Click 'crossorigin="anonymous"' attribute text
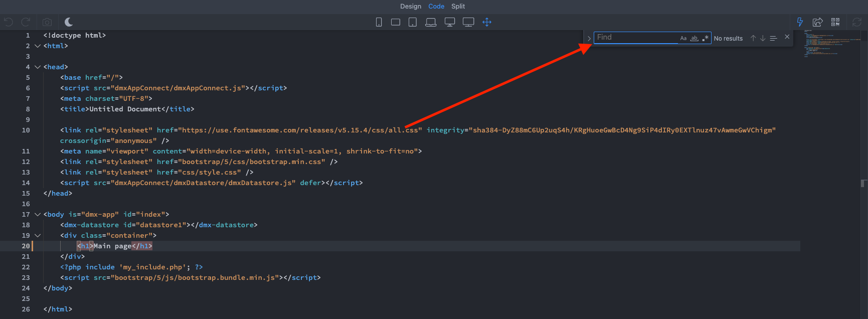 [108, 140]
